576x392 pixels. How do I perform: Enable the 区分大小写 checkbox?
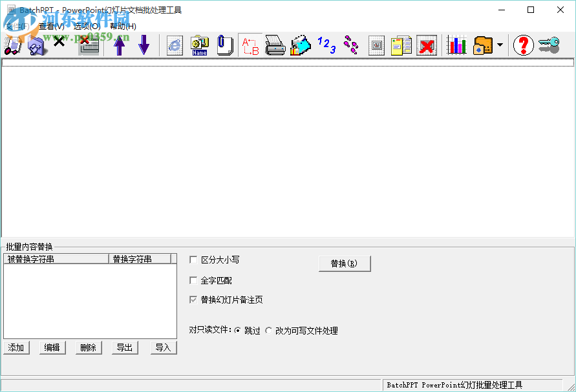(x=193, y=260)
